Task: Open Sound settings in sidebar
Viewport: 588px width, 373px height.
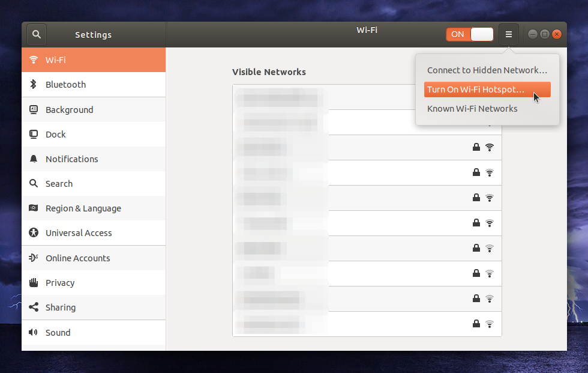Action: [94, 333]
